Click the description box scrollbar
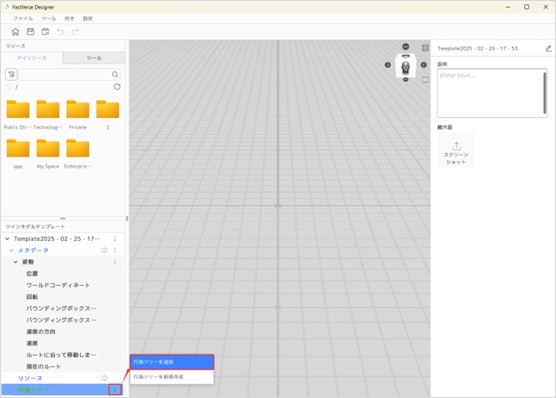The height and width of the screenshot is (398, 556). click(x=545, y=93)
